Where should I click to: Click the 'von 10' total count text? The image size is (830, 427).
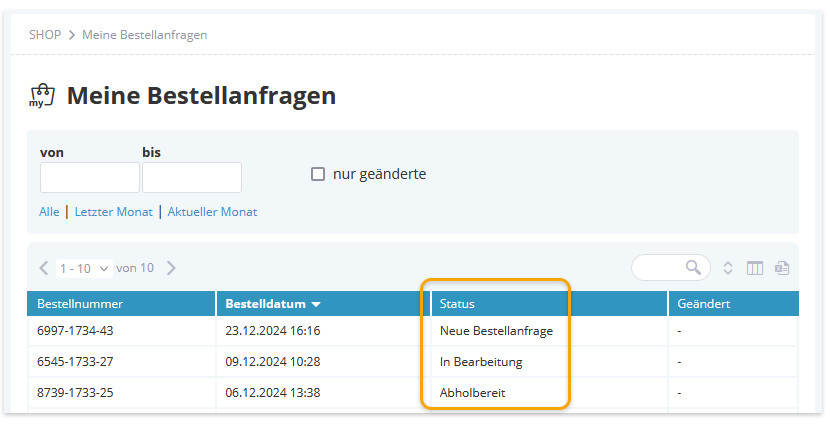click(x=135, y=268)
